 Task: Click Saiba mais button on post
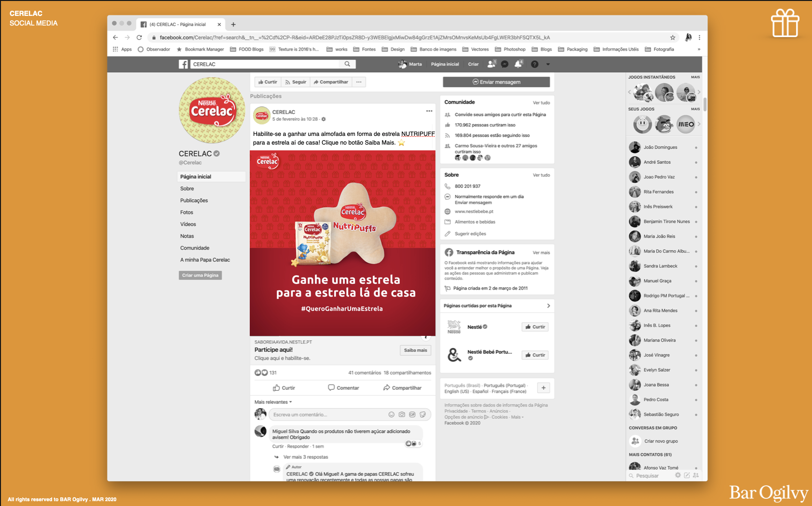415,350
